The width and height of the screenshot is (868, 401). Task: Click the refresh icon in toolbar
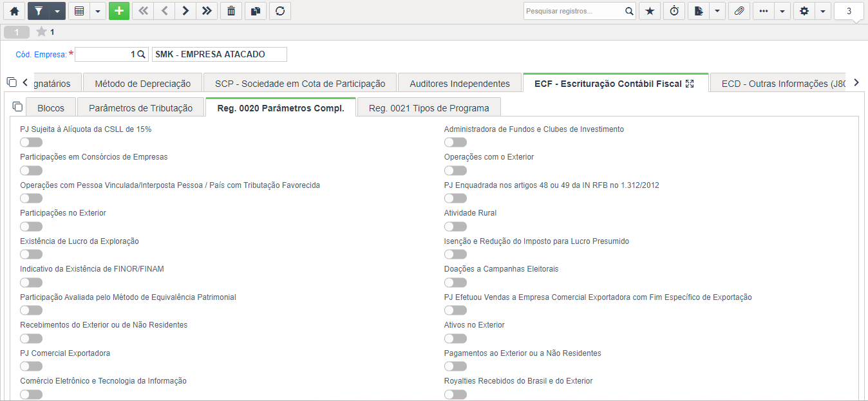tap(279, 11)
